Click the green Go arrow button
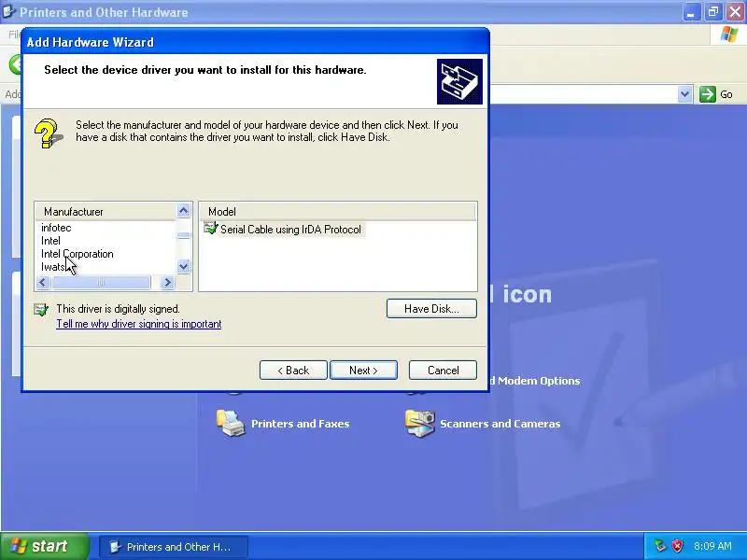 pyautogui.click(x=708, y=94)
